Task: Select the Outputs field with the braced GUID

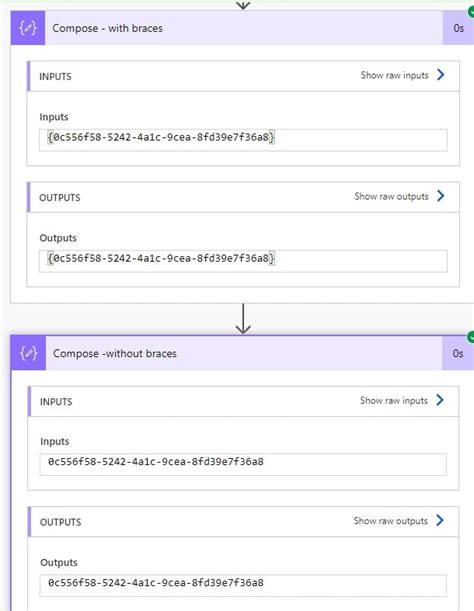Action: coord(243,261)
